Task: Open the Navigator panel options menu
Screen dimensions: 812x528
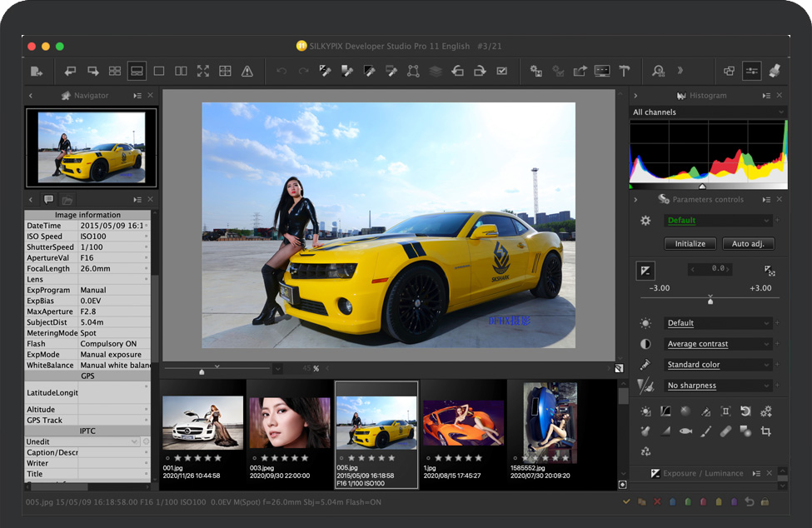Action: [x=137, y=96]
